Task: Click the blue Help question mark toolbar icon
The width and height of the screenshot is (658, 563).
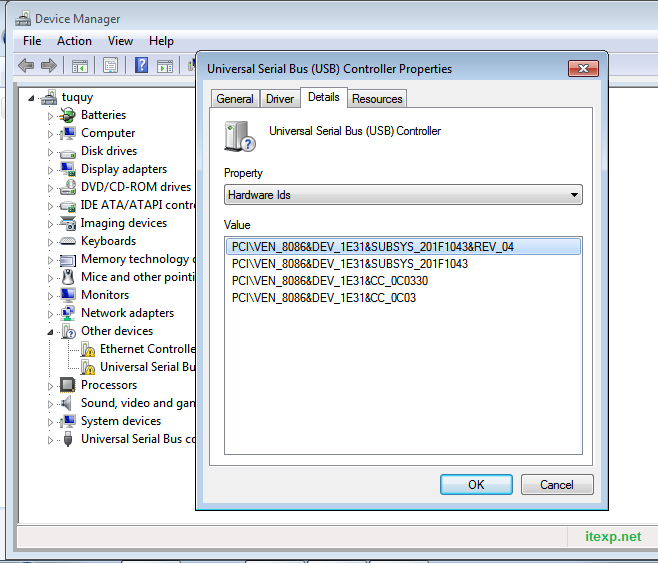Action: [x=141, y=65]
